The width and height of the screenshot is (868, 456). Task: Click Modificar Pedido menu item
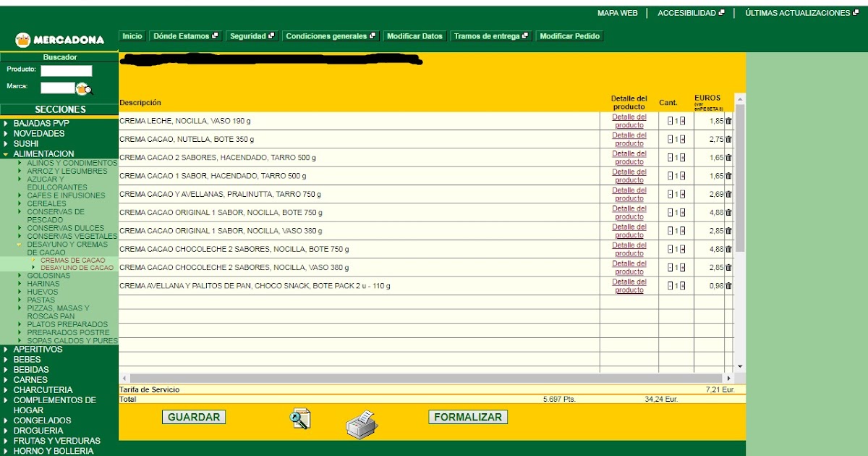coord(570,36)
